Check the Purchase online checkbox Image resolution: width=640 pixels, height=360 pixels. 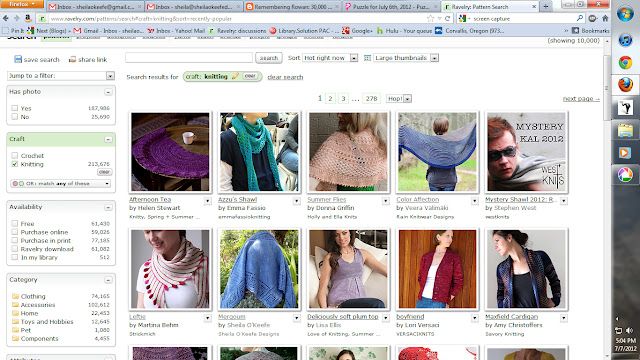[x=15, y=232]
